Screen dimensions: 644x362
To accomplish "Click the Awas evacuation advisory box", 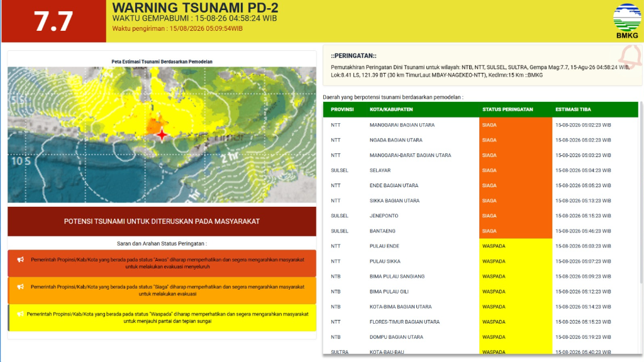I will click(162, 263).
